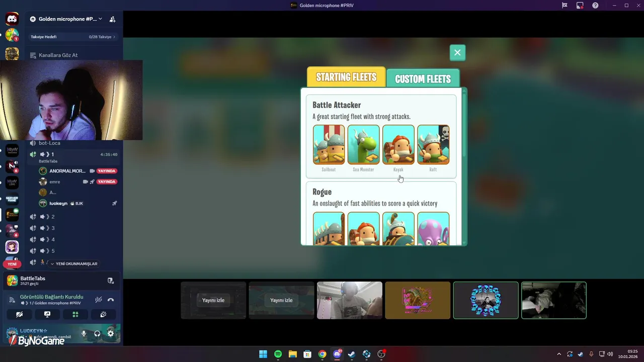Select the purple octopus ship in Rogue
The height and width of the screenshot is (362, 644).
(x=433, y=229)
